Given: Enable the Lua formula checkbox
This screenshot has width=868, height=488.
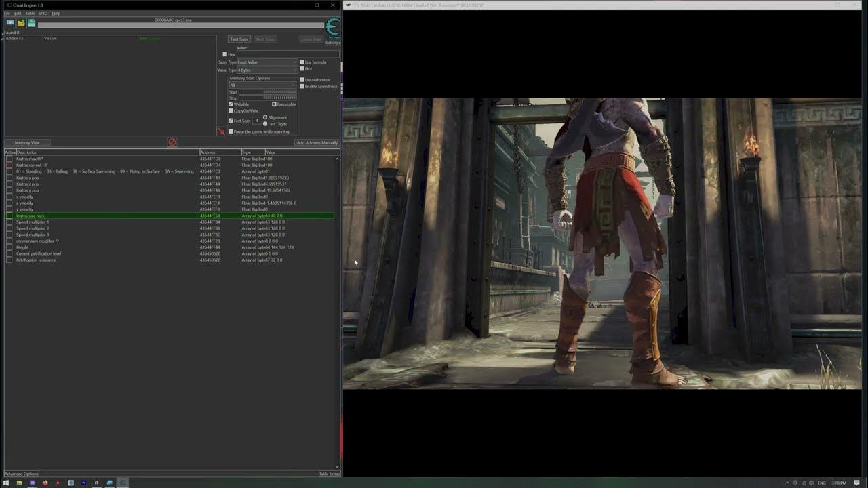Looking at the screenshot, I should (302, 62).
